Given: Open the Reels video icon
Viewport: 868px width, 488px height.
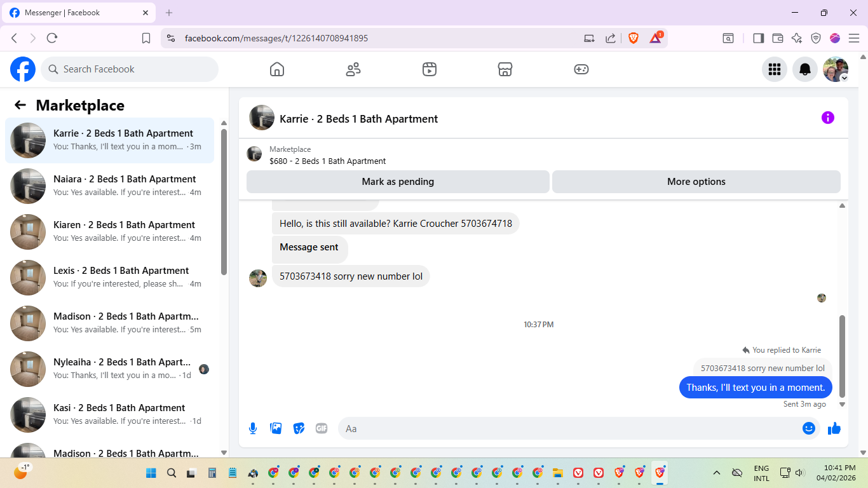Looking at the screenshot, I should pyautogui.click(x=430, y=69).
